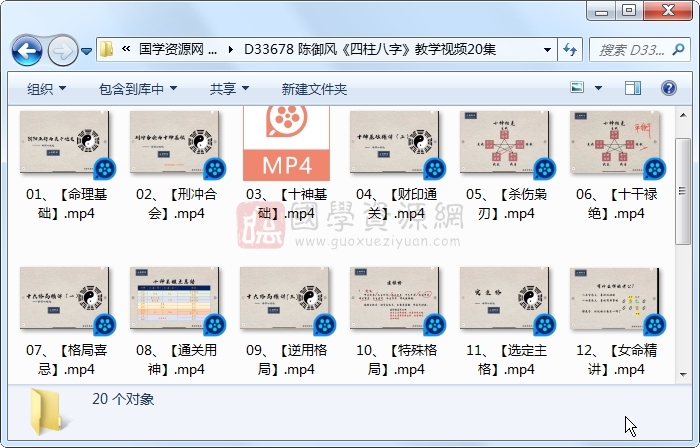This screenshot has height=448, width=700.
Task: Open the 包含到库中 menu
Action: tap(138, 89)
